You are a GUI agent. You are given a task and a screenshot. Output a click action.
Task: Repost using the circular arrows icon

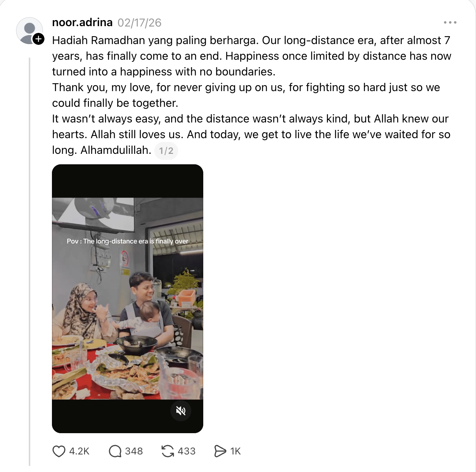click(x=168, y=451)
